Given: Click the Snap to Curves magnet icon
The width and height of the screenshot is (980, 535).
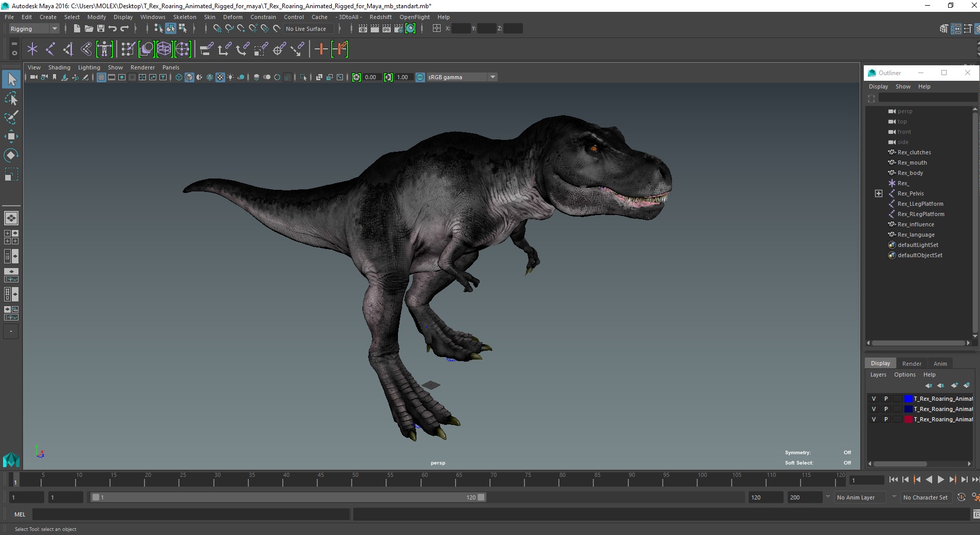Looking at the screenshot, I should point(229,29).
